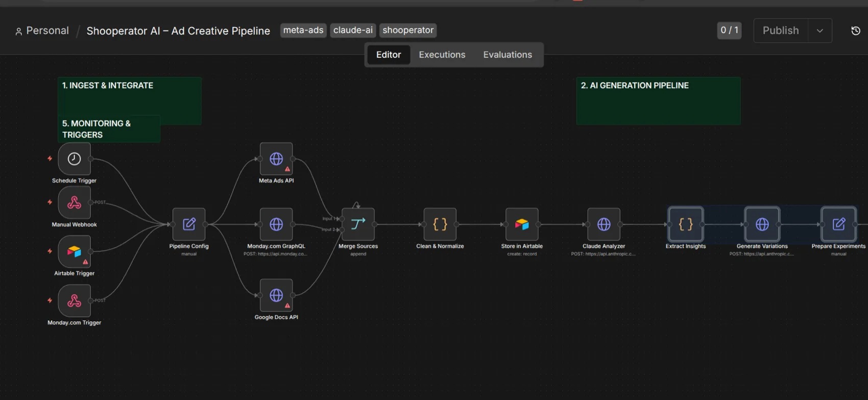Select the Schedule Trigger clock node
868x400 pixels.
pyautogui.click(x=74, y=159)
